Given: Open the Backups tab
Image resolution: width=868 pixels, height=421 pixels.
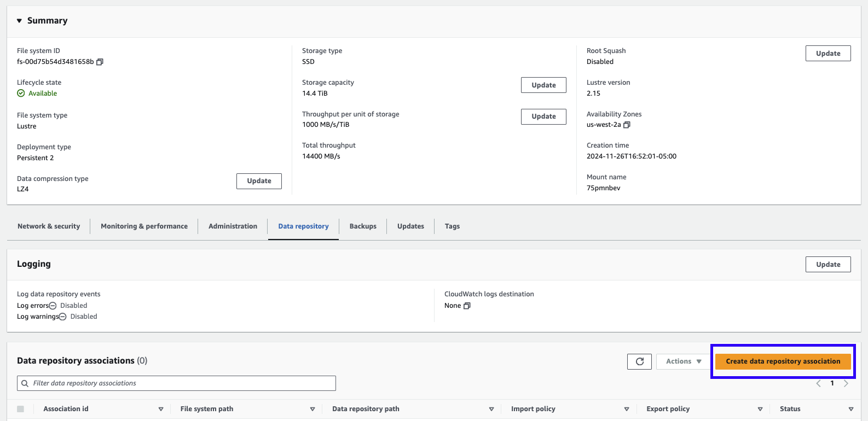Looking at the screenshot, I should pyautogui.click(x=363, y=226).
